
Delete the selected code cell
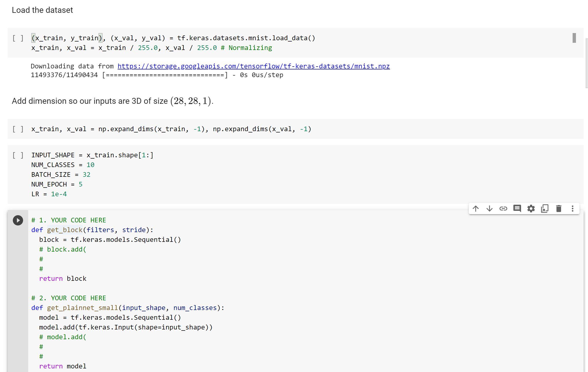[x=559, y=209]
